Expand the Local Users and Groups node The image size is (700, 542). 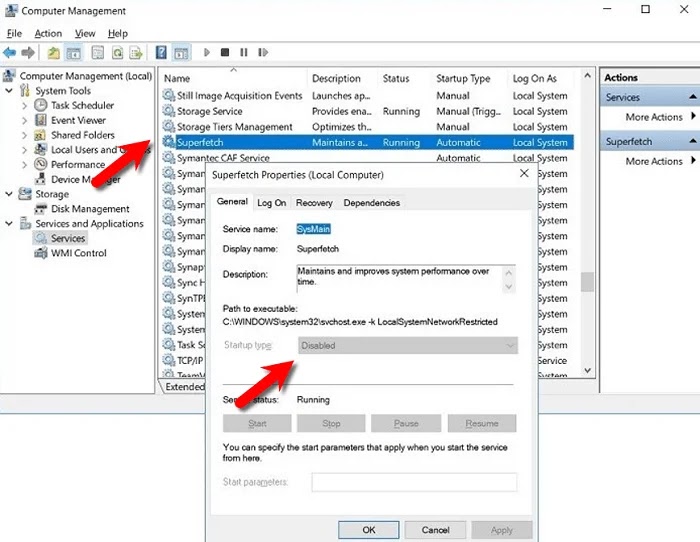pos(25,150)
